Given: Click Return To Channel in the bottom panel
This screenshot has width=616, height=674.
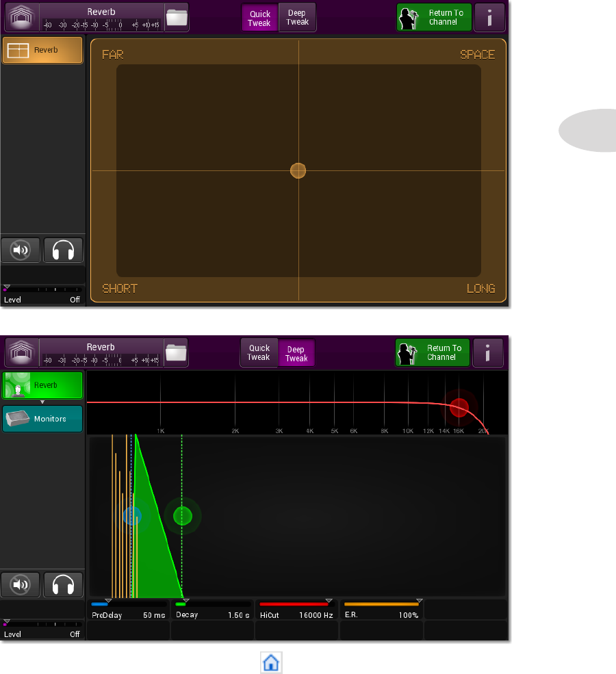Looking at the screenshot, I should (433, 352).
